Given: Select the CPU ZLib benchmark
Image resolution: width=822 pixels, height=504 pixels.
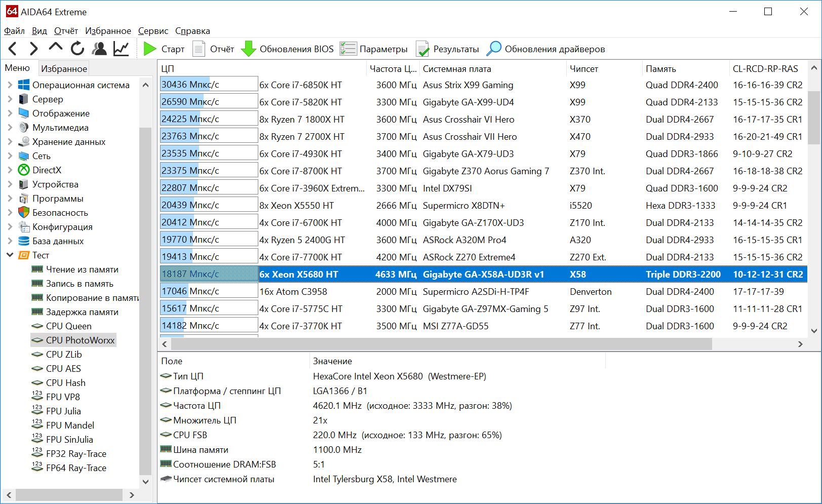Looking at the screenshot, I should click(x=64, y=355).
